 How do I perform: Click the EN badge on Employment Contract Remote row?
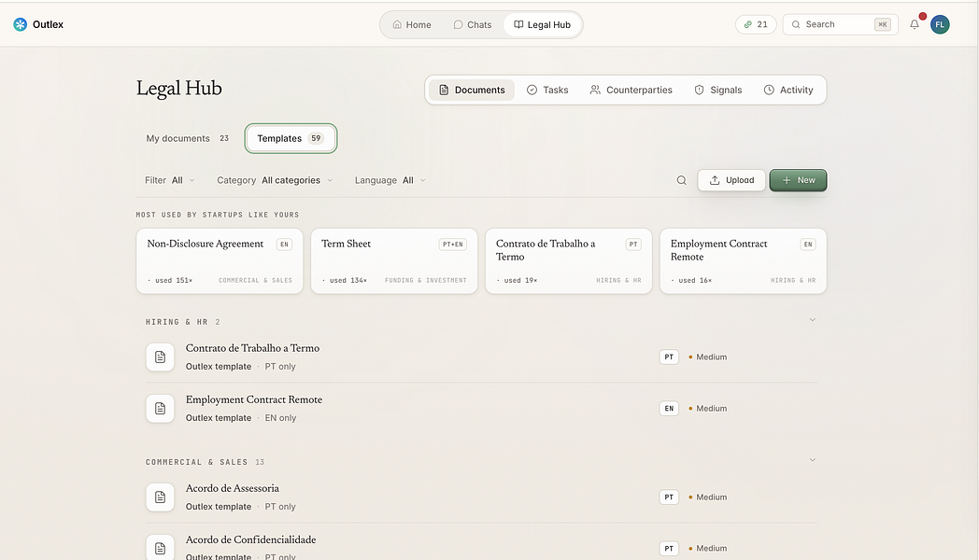pyautogui.click(x=669, y=409)
